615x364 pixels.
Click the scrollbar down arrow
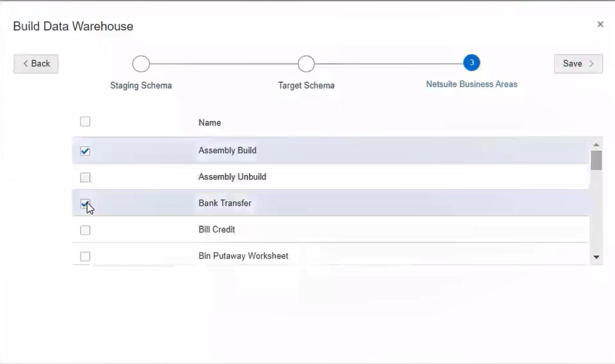pos(596,257)
